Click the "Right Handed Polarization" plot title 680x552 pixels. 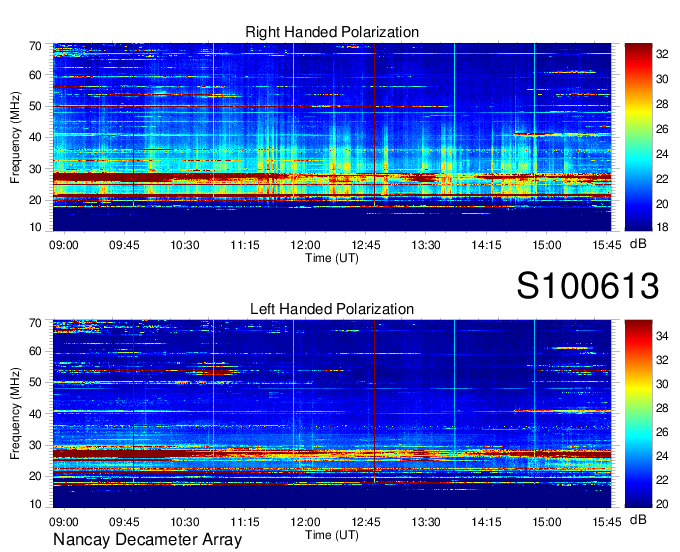point(332,32)
